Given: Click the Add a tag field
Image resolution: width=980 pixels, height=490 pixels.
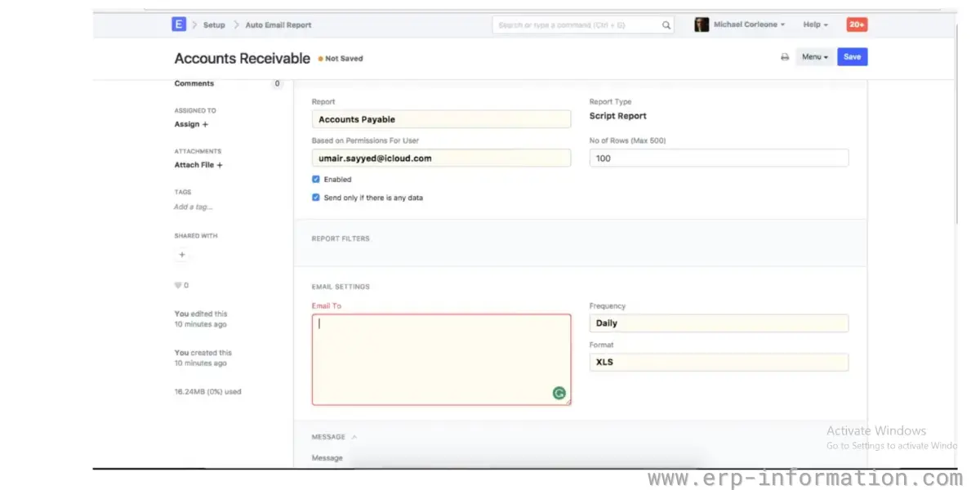Looking at the screenshot, I should click(192, 207).
